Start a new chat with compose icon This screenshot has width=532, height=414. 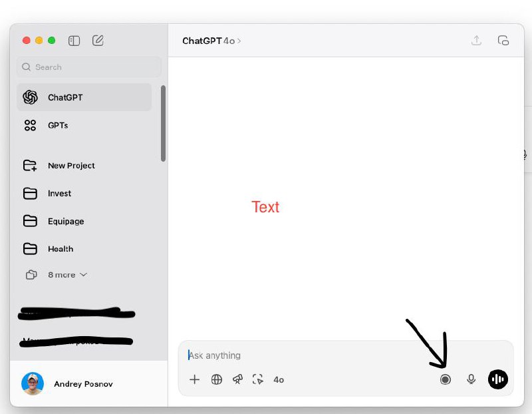98,41
